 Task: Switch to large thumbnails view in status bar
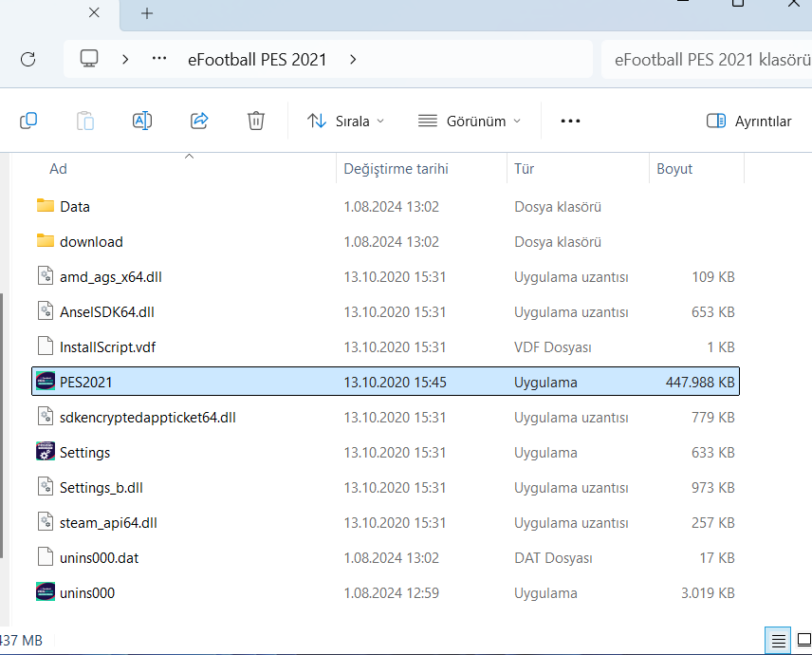point(803,641)
